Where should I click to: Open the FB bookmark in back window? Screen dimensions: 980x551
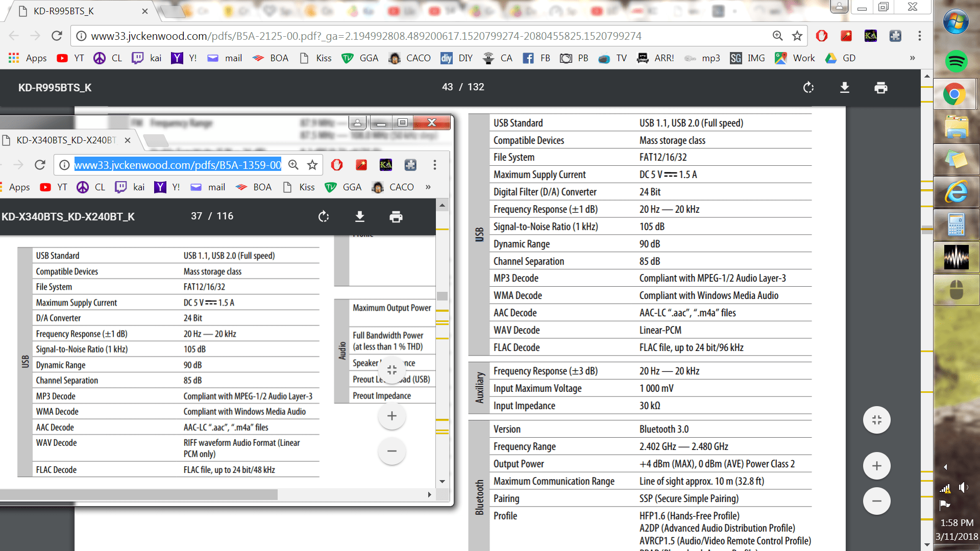coord(536,58)
